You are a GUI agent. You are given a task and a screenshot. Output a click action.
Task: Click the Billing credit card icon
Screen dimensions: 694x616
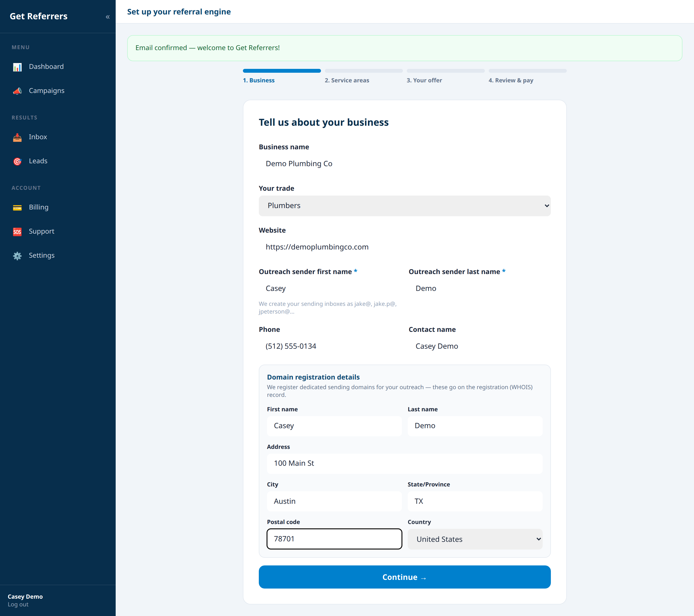point(17,207)
